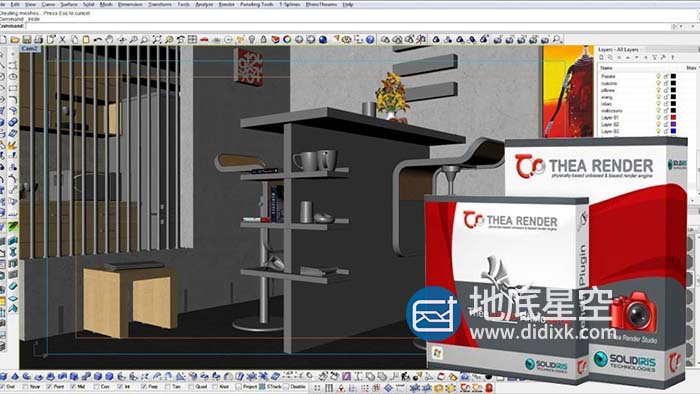Hide Layer 03 using its bulb

point(658,131)
